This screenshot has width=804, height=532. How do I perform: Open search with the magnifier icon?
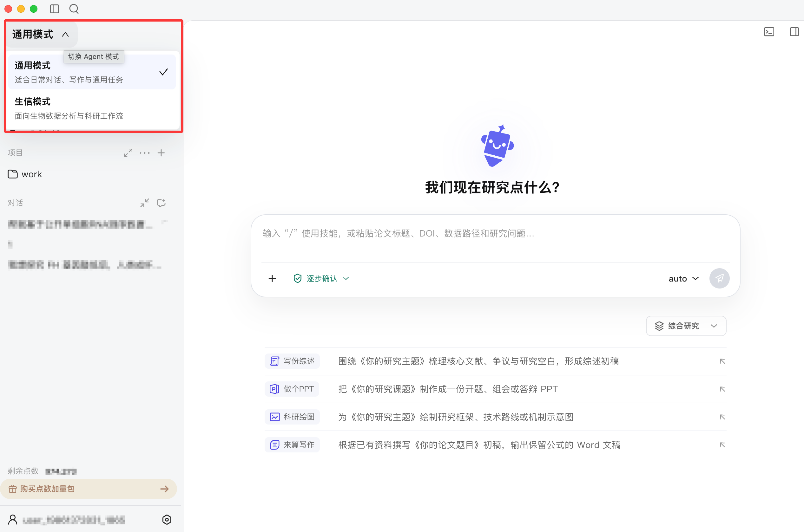click(x=74, y=9)
